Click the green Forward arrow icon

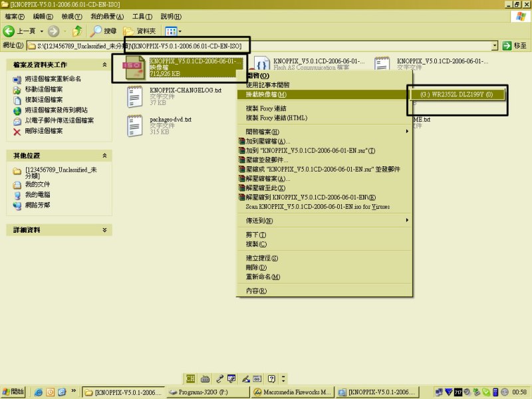click(x=53, y=31)
